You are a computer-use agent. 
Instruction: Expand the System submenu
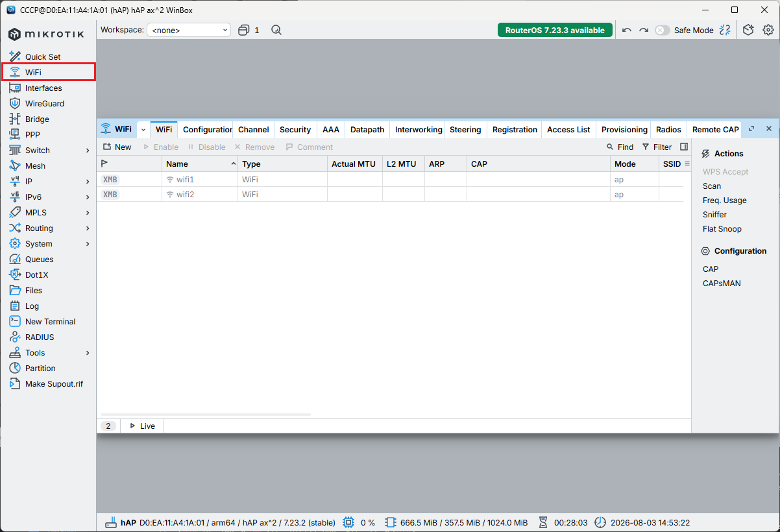(88, 243)
